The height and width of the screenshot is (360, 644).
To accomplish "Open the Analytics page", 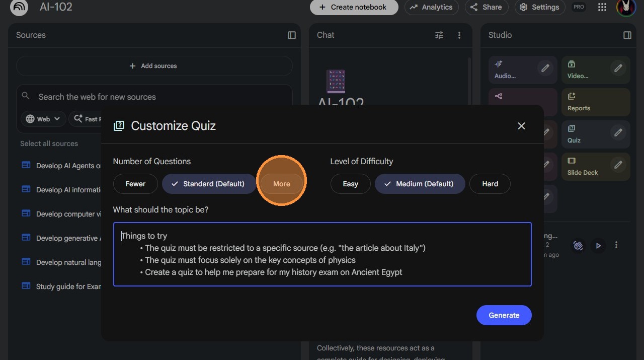I will click(x=431, y=7).
